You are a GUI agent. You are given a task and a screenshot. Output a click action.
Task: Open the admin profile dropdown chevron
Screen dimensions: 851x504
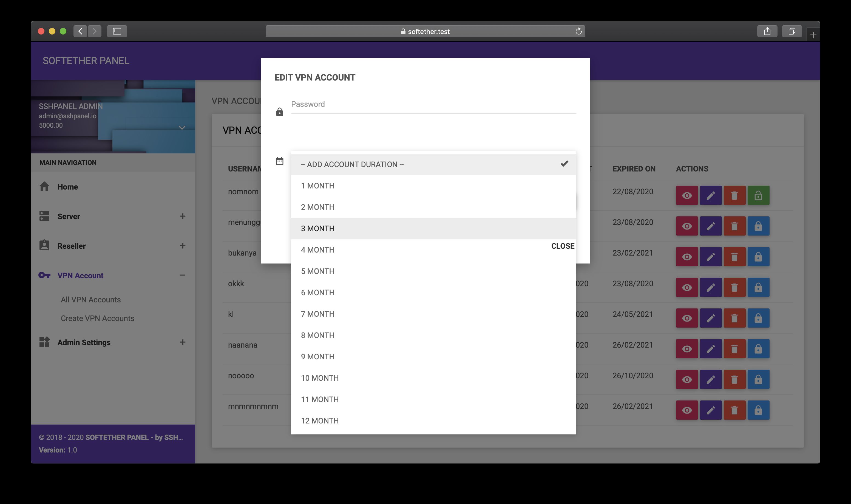pos(182,128)
